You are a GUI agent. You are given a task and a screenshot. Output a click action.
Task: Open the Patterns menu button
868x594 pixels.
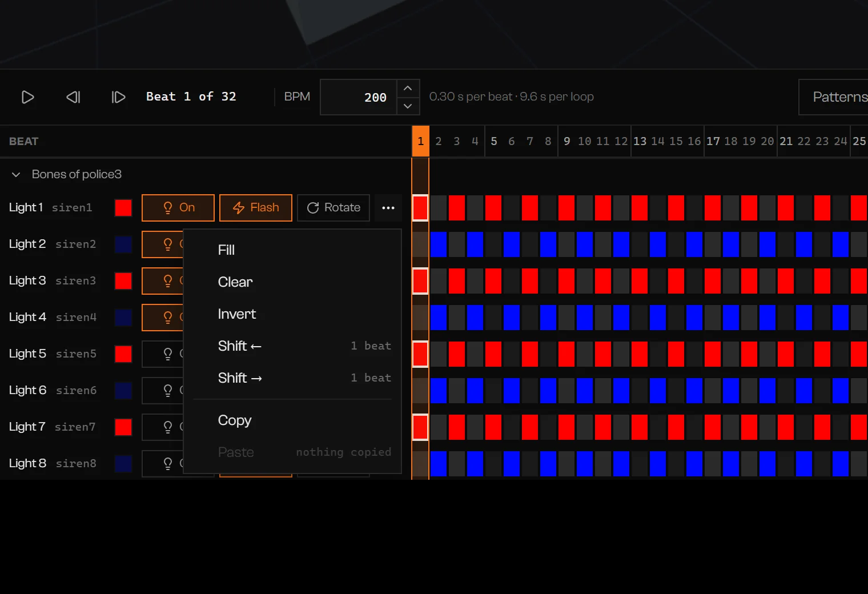[834, 97]
